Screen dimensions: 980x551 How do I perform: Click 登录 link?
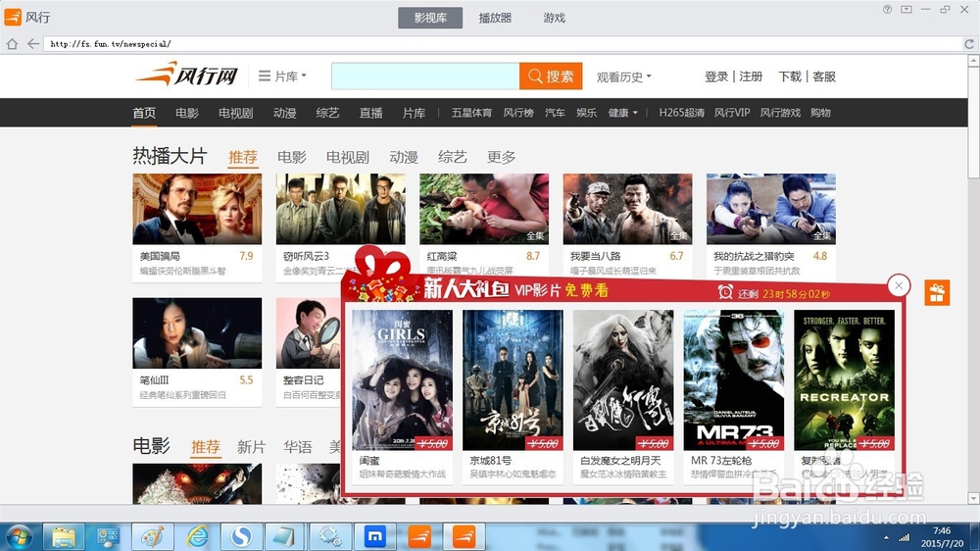[716, 76]
